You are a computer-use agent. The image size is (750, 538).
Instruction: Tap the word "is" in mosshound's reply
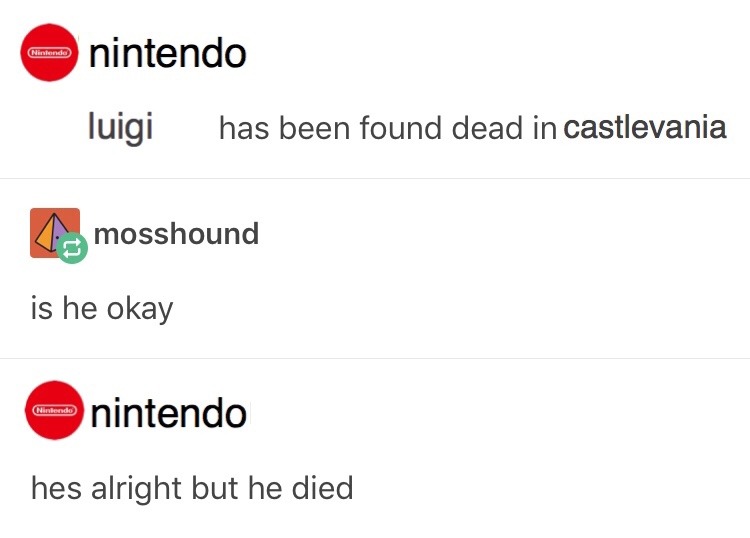(41, 308)
